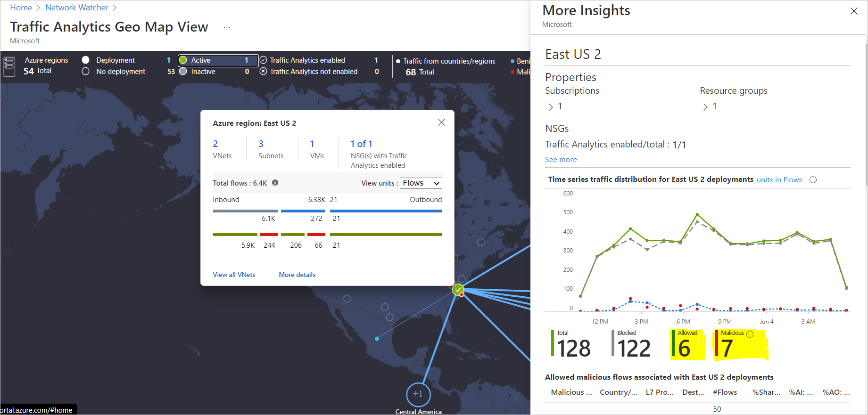Click the Total 128 tile
The width and height of the screenshot is (868, 415).
pyautogui.click(x=571, y=344)
